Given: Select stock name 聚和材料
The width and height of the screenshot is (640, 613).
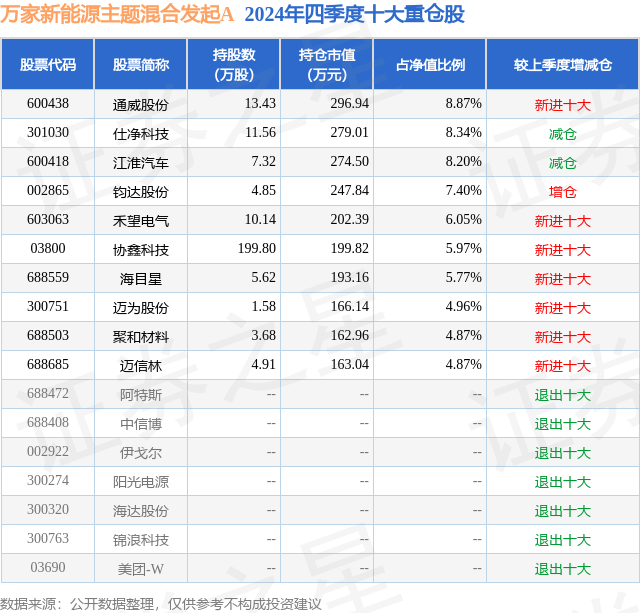Looking at the screenshot, I should (141, 337).
